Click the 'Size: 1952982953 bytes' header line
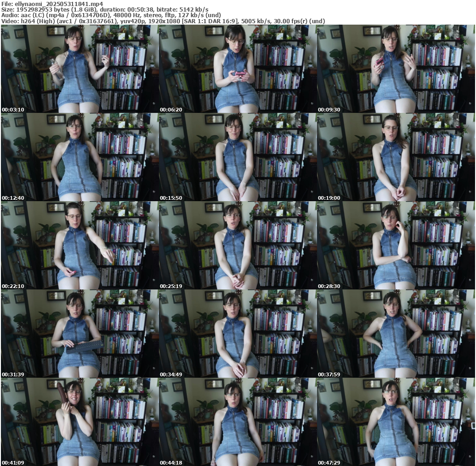Viewport: 476px width, 466px height. click(105, 10)
